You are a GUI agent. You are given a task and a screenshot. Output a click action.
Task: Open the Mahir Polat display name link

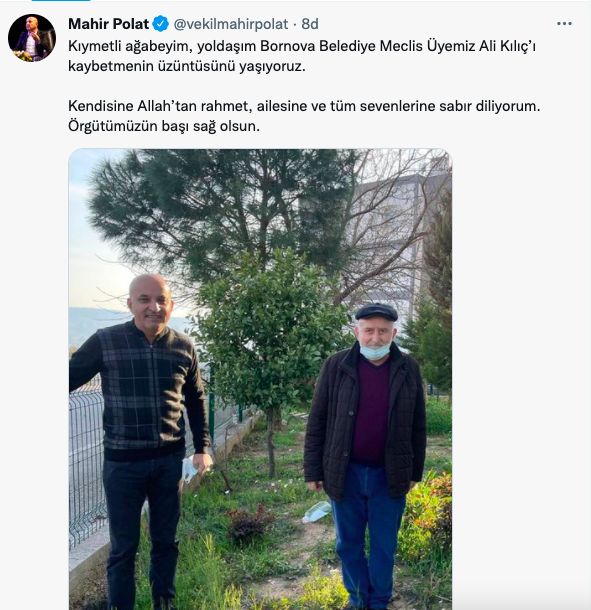click(109, 24)
